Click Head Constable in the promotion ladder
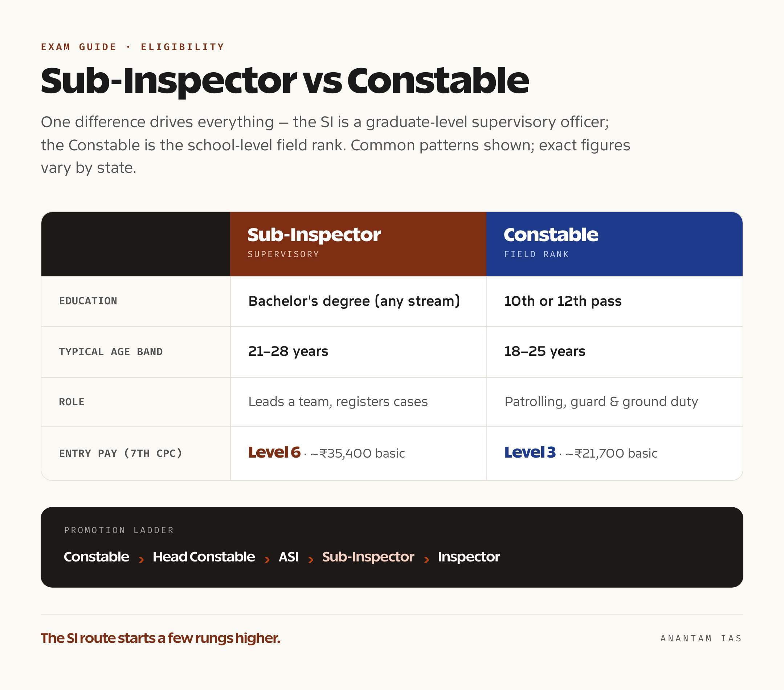 204,557
